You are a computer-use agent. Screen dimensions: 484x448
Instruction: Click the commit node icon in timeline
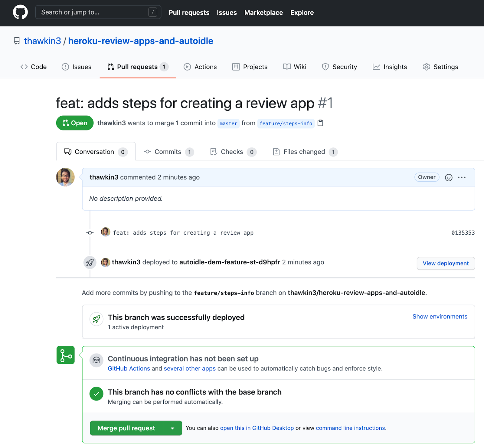coord(90,232)
